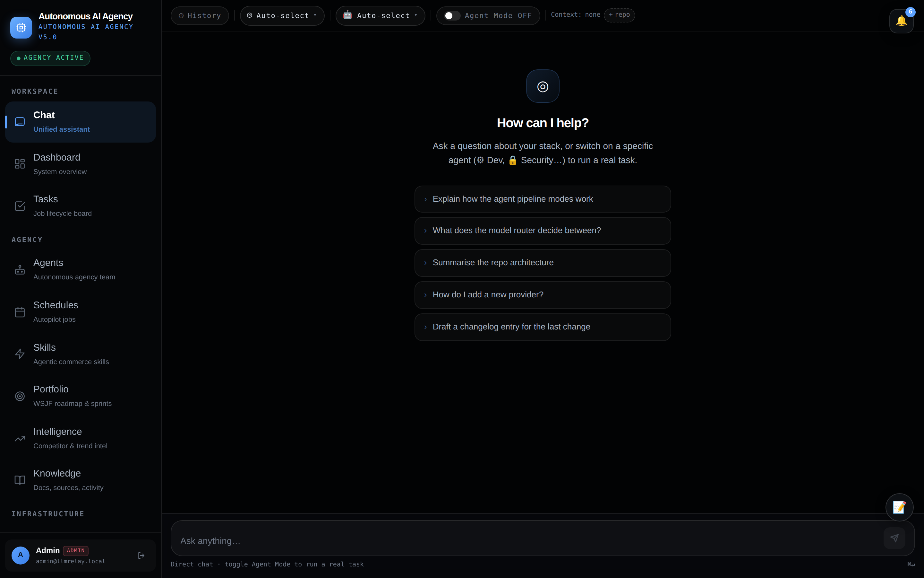Click the INFRASTRUCTURE section header
This screenshot has height=578, width=924.
[x=48, y=514]
